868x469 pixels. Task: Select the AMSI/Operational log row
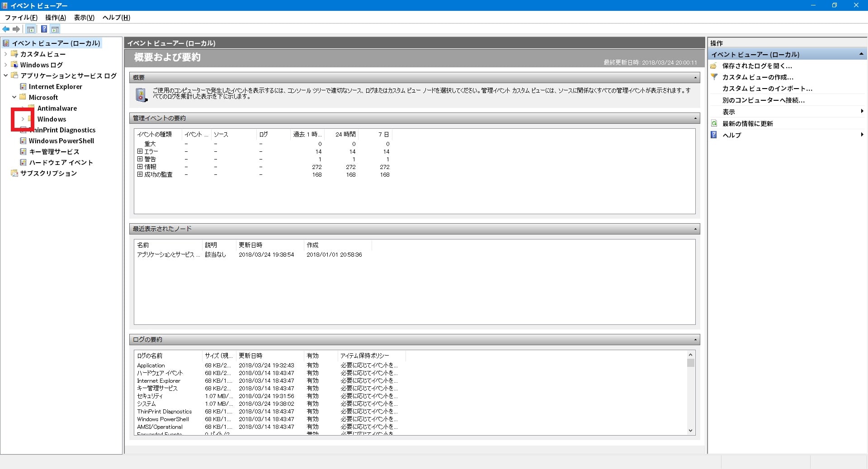pyautogui.click(x=160, y=427)
